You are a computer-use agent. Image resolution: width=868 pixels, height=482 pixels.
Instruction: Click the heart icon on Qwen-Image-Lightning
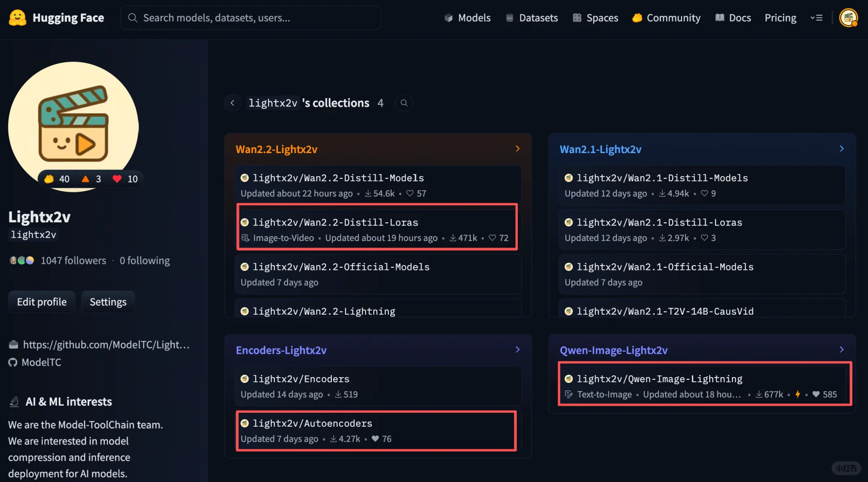816,394
